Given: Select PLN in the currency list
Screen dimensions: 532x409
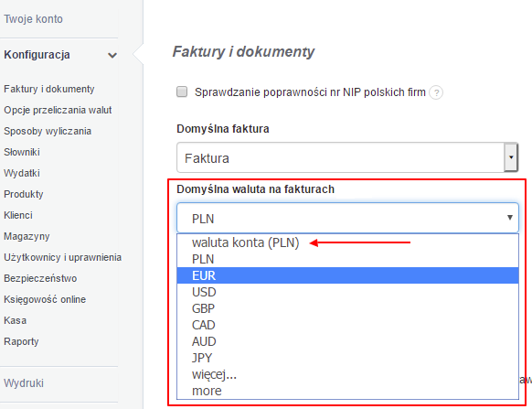Looking at the screenshot, I should pos(347,259).
